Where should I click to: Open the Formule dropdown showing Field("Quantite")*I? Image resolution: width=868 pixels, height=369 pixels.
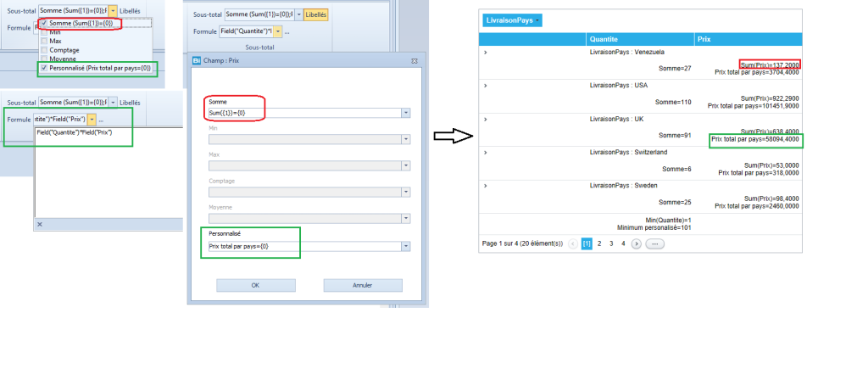(x=278, y=31)
